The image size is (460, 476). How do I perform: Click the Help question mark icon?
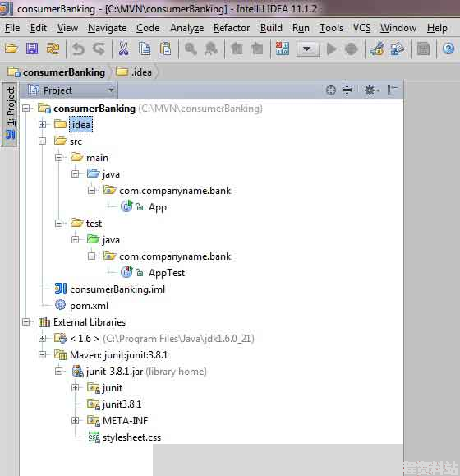(448, 49)
